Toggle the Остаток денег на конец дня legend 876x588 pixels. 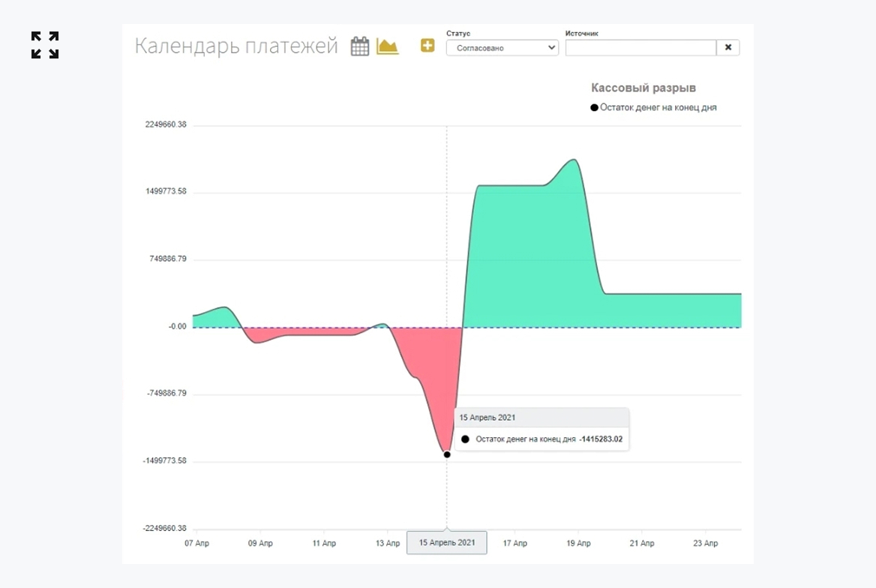coord(653,107)
